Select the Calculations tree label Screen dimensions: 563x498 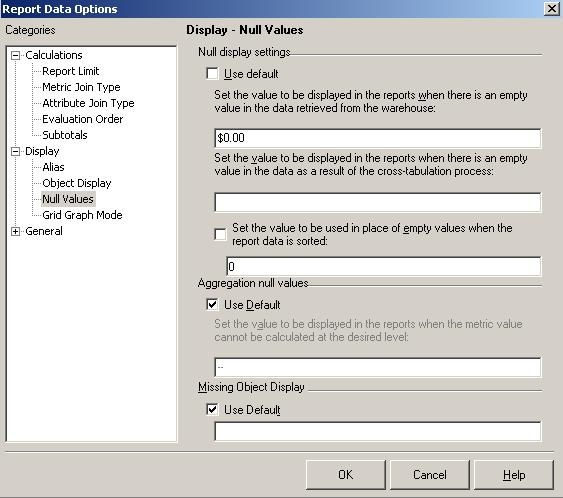pos(54,55)
